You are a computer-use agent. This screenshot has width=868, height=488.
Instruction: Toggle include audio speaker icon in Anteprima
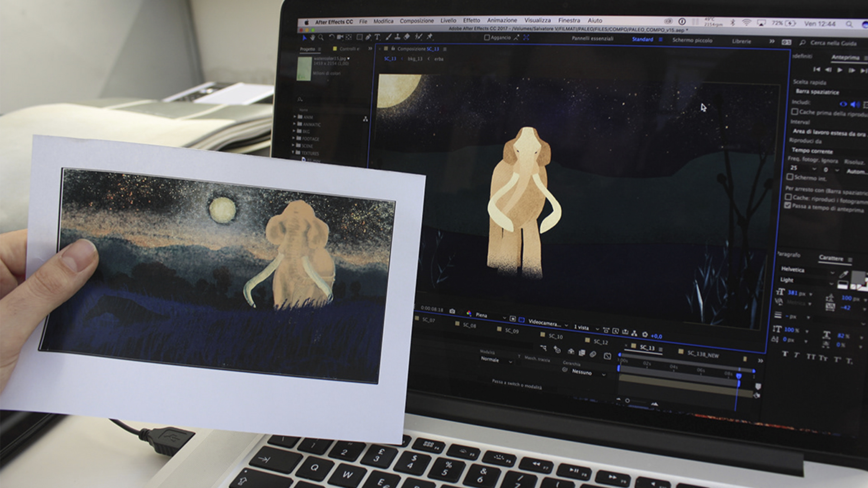click(855, 104)
